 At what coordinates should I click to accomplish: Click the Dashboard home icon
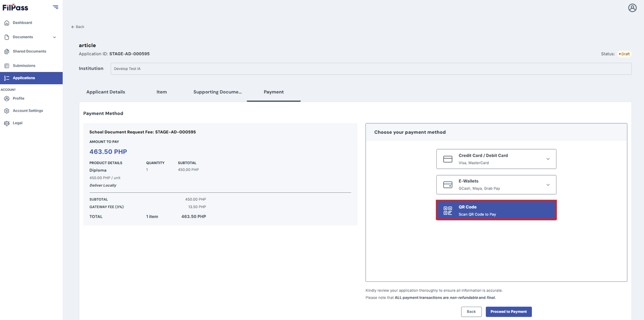[6, 23]
